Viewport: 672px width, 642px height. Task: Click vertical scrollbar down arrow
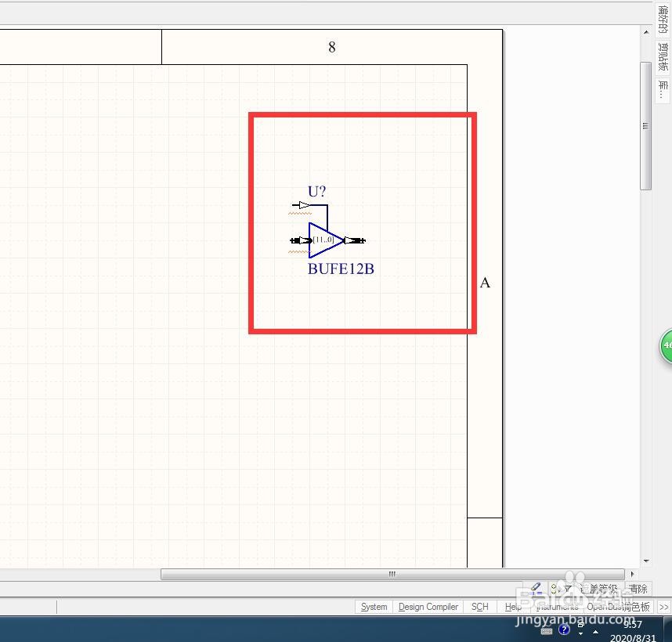click(x=646, y=561)
